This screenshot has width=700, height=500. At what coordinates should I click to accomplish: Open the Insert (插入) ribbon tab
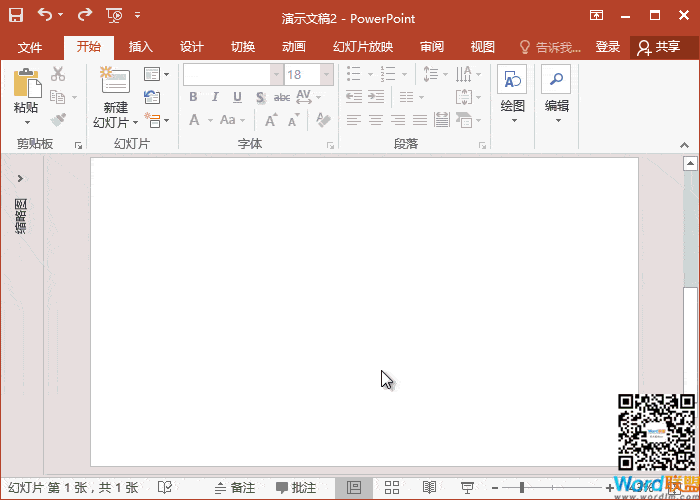coord(141,47)
